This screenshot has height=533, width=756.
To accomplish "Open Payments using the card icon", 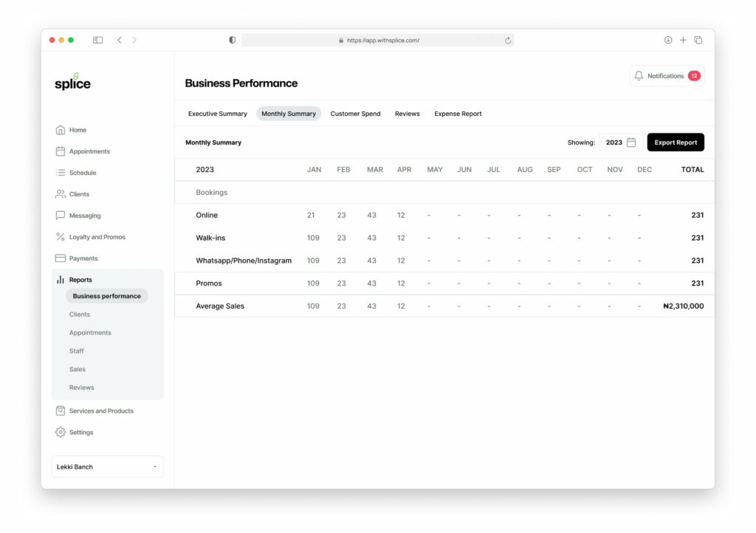I will click(61, 258).
